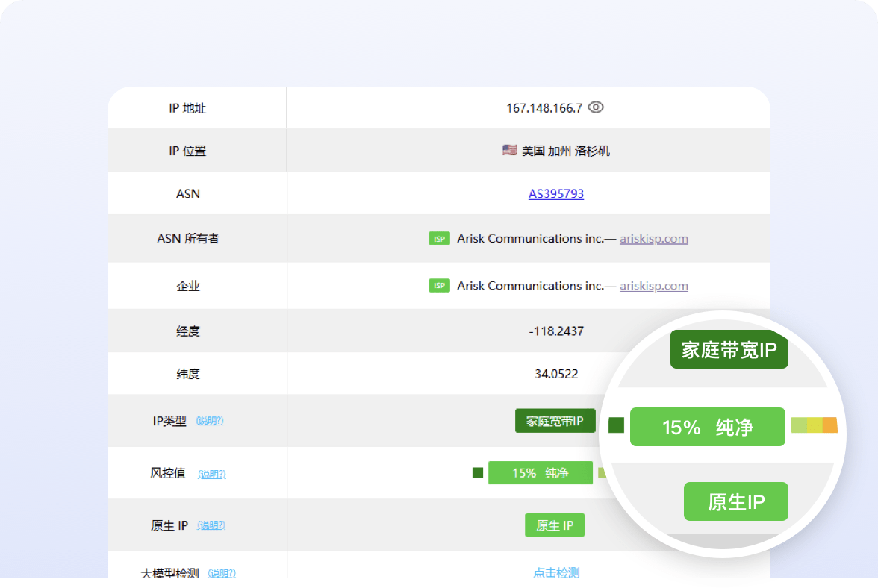This screenshot has height=588, width=878.
Task: Click dark green square left of 风控值 bar
Action: [x=478, y=473]
